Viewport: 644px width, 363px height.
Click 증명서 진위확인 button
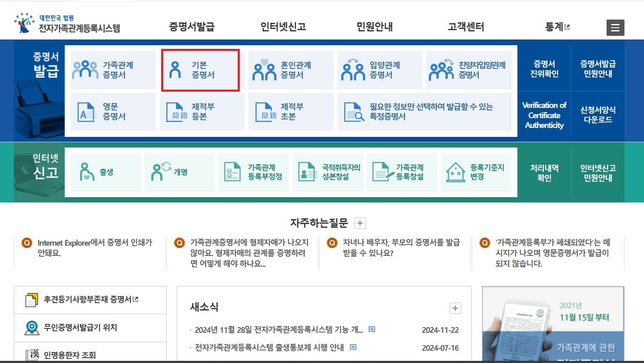click(544, 69)
